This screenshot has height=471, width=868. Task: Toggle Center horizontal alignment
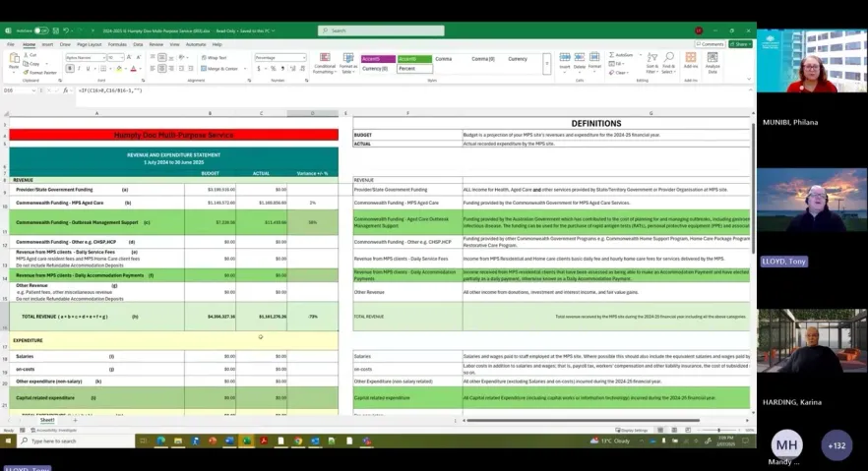click(x=161, y=69)
